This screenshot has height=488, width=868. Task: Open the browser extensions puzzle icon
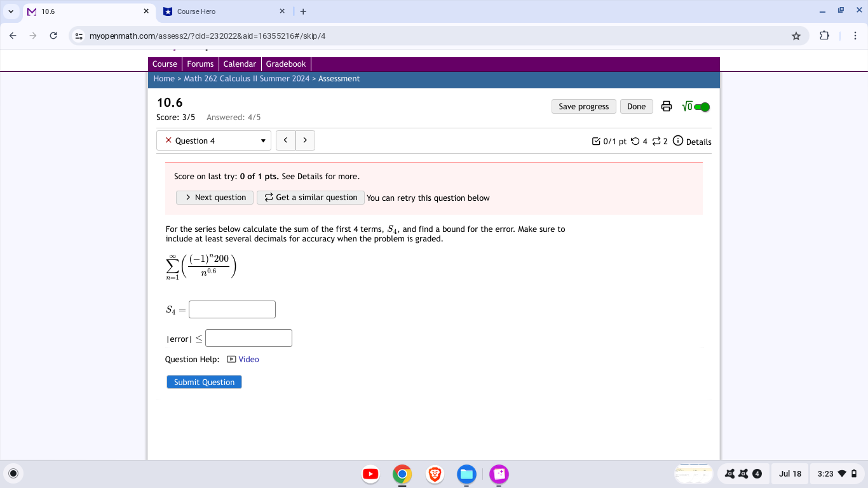pos(825,36)
